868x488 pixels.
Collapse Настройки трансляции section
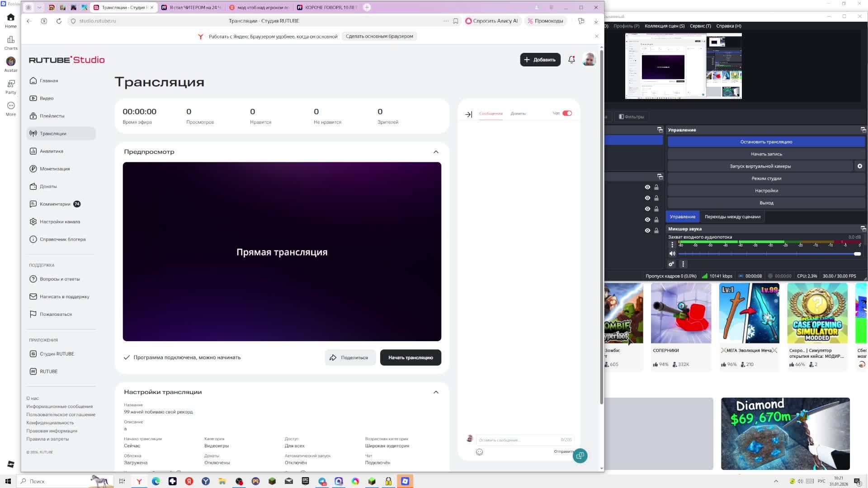436,392
